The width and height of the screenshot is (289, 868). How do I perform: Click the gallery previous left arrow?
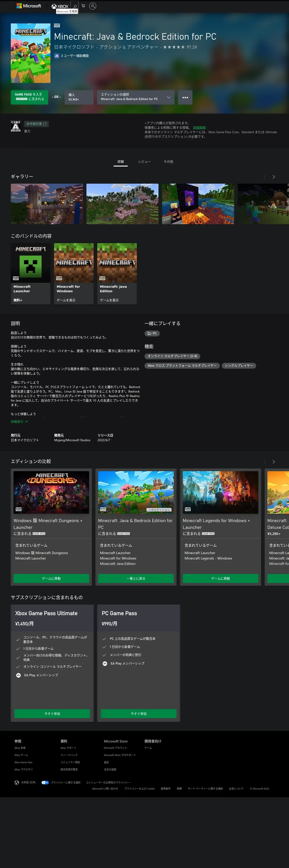[x=264, y=177]
